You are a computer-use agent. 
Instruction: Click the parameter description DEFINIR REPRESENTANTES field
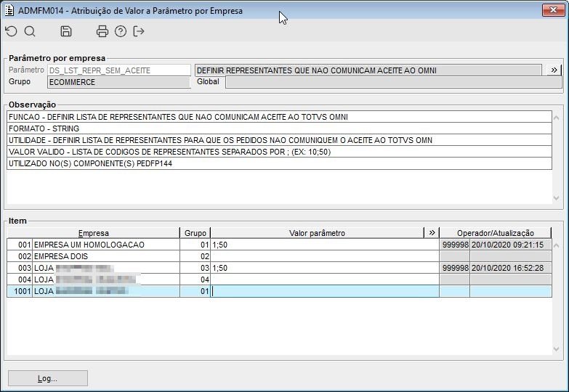(368, 70)
